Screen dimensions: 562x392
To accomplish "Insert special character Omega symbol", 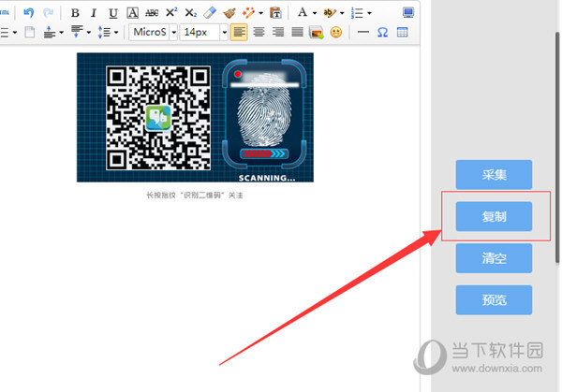I will click(x=382, y=33).
